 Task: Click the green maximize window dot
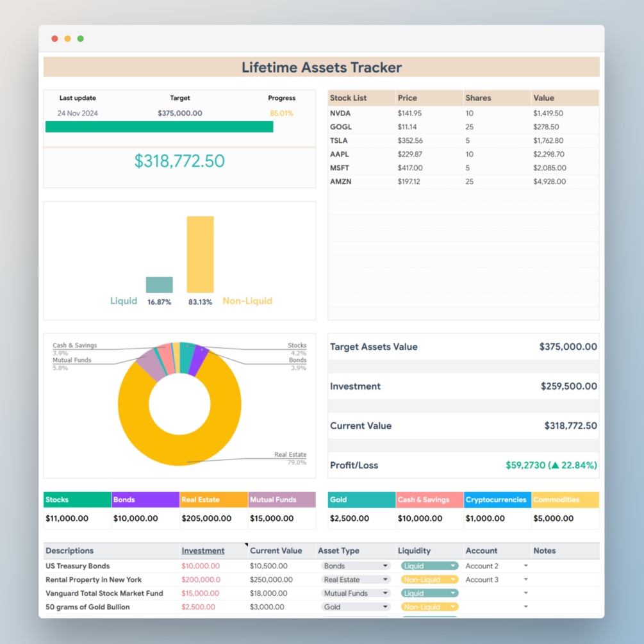tap(81, 38)
